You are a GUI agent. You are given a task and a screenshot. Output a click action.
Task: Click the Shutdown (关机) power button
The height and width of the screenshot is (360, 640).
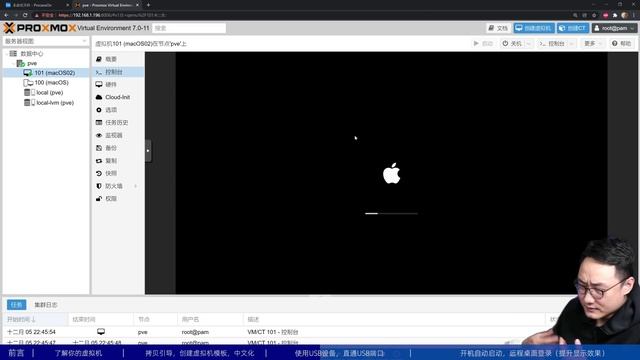coord(512,43)
